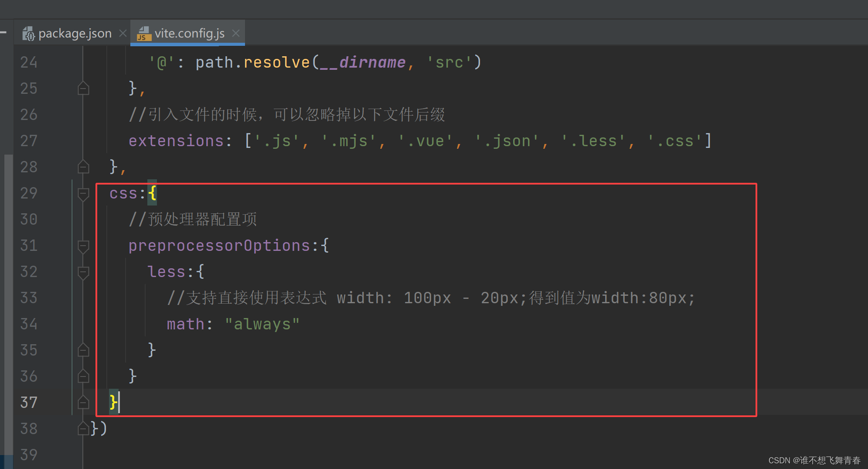Click the fold end marker beside line 28

point(83,167)
